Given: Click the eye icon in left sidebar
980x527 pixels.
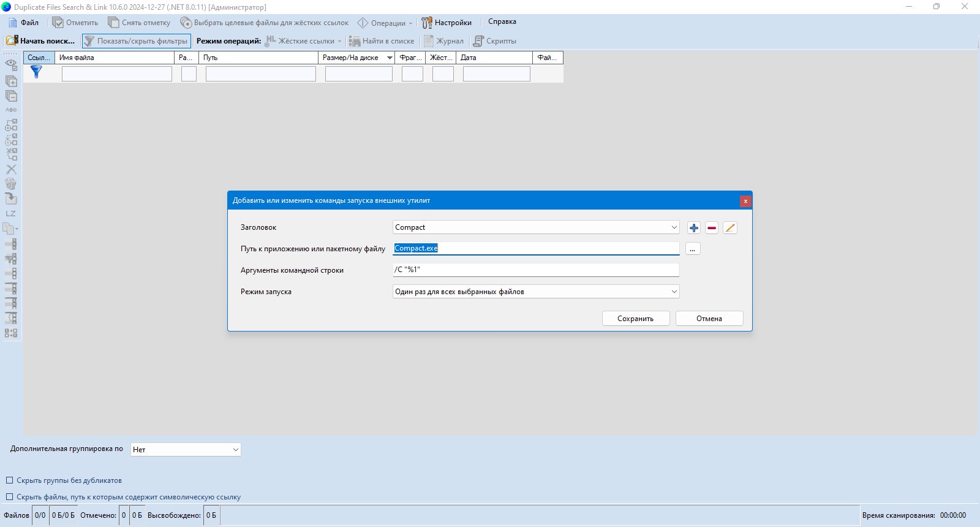Looking at the screenshot, I should tap(11, 64).
